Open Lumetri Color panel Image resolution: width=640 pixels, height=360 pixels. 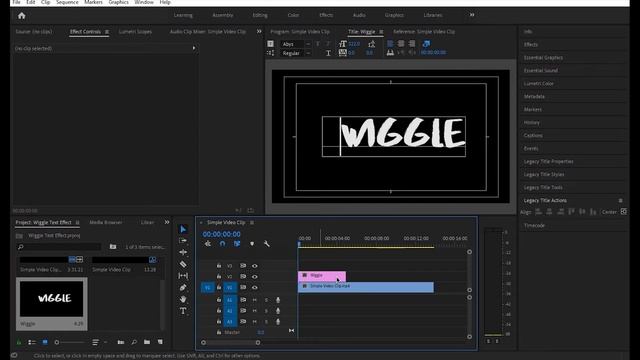(x=539, y=84)
